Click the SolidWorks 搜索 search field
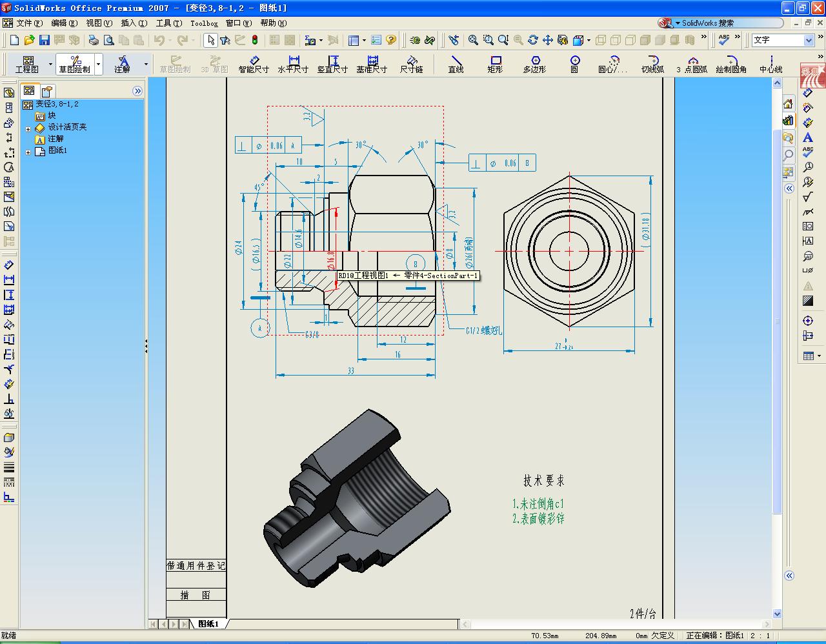Viewport: 826px width, 644px height. tap(729, 23)
